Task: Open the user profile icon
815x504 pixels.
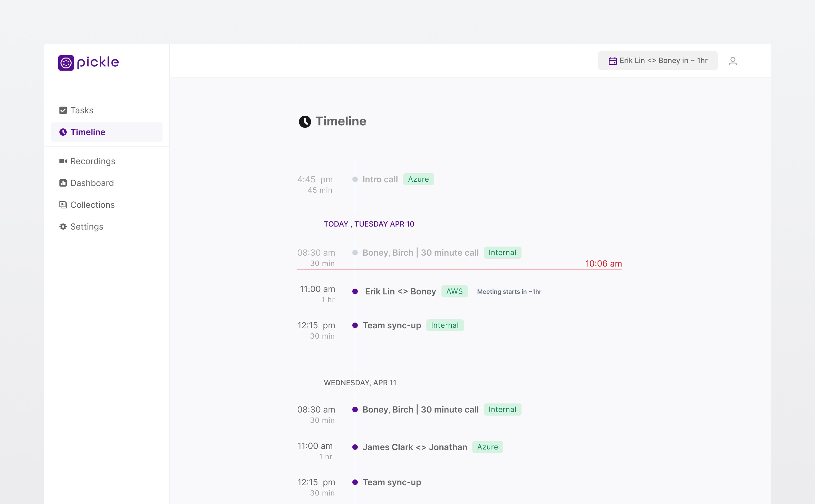Action: (x=733, y=61)
